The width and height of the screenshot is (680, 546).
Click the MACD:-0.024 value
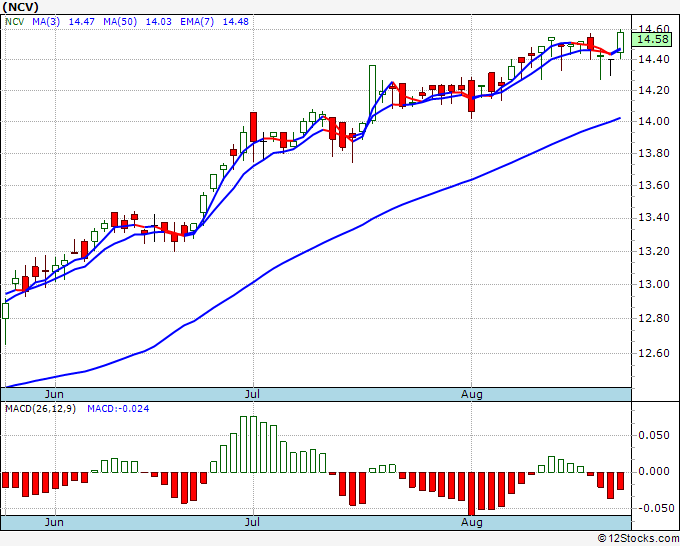tap(118, 409)
